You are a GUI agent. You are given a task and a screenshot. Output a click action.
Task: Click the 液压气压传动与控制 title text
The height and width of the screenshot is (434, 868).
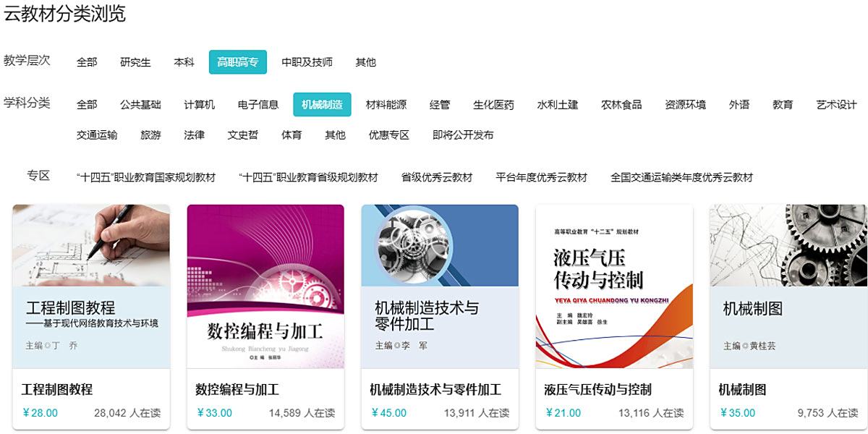(597, 390)
